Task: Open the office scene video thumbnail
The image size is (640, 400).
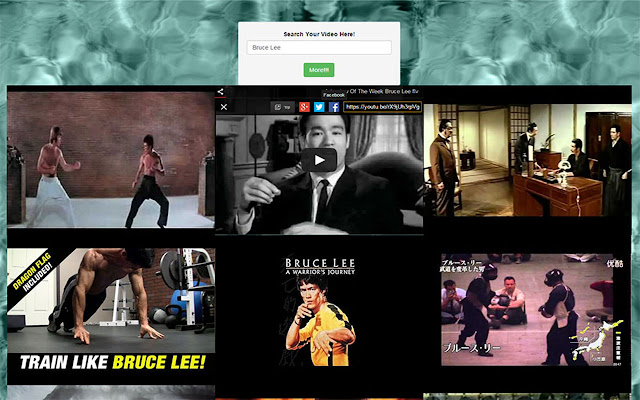Action: click(530, 160)
